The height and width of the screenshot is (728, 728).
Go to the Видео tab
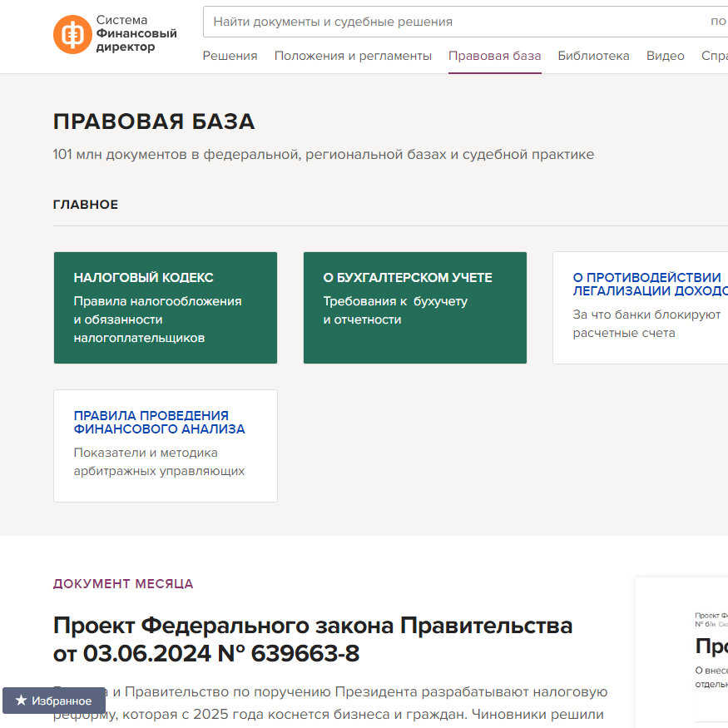pos(666,56)
